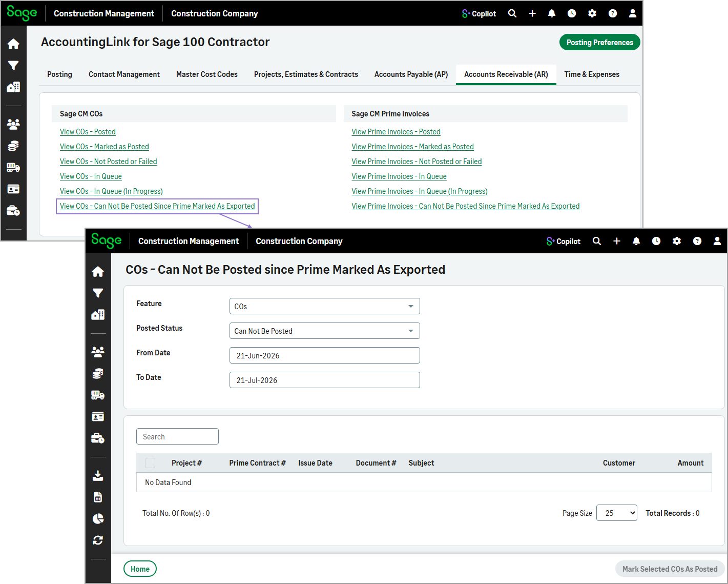The image size is (728, 584).
Task: Open notifications bell in back window header
Action: tap(552, 14)
